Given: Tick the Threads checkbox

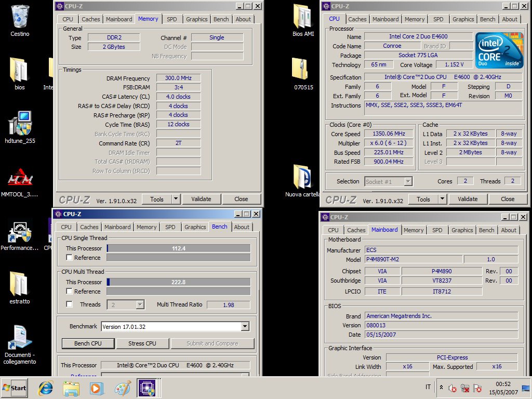Looking at the screenshot, I should point(69,304).
